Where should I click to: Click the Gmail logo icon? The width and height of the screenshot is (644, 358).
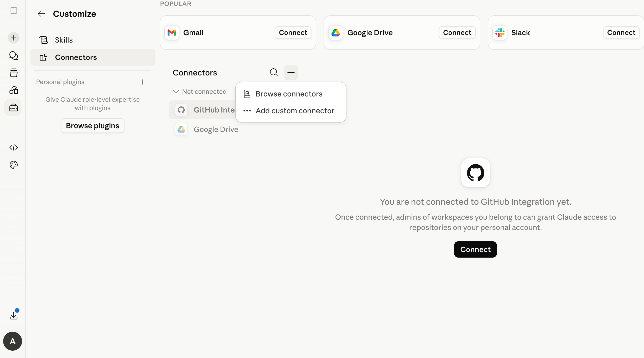[x=172, y=33]
